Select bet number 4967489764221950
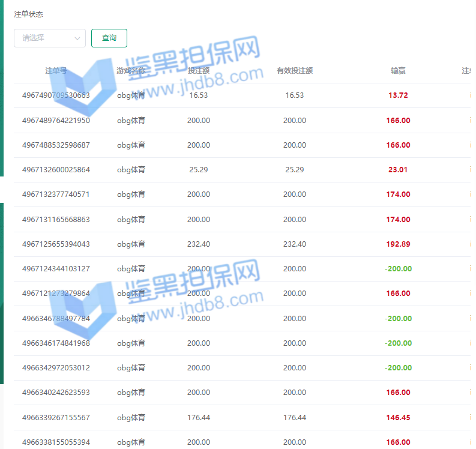 (56, 121)
